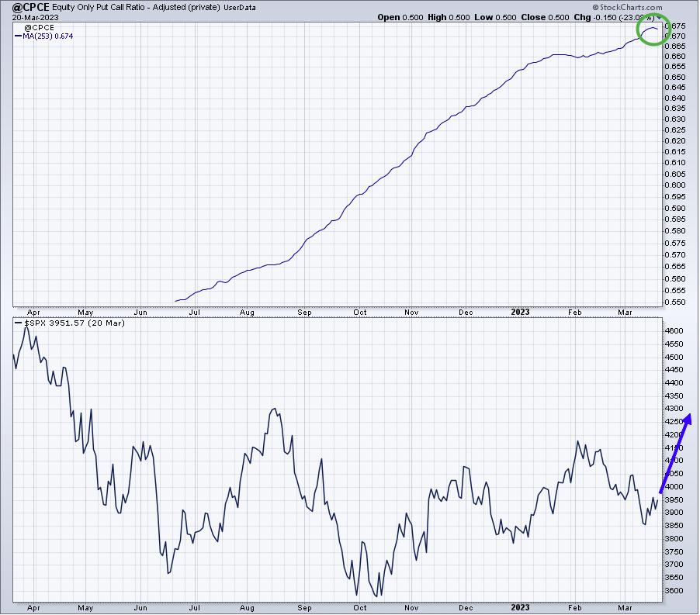Image resolution: width=700 pixels, height=615 pixels.
Task: Select the @CPCE ticker symbol title
Action: pyautogui.click(x=26, y=6)
